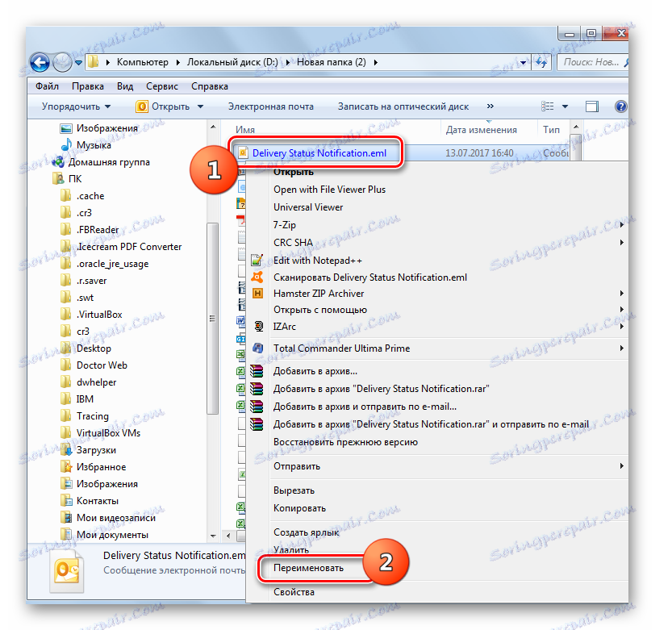Screen dimensions: 672x630
Task: Click 'Записать на оптический диск' button
Action: (x=403, y=106)
